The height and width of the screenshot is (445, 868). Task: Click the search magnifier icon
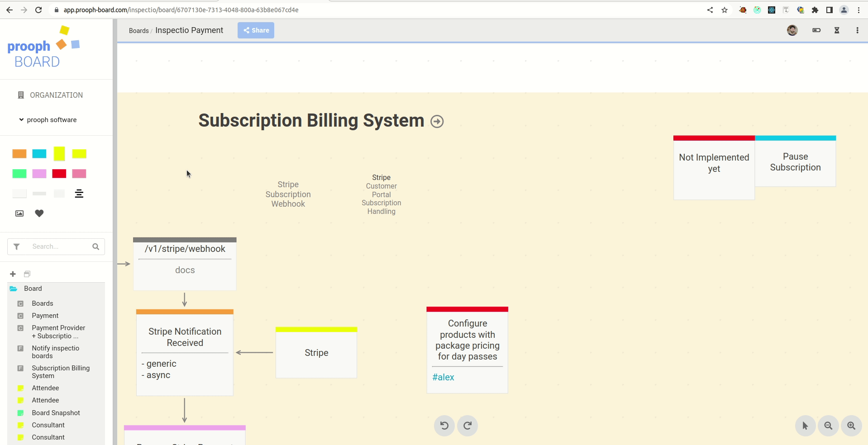click(x=96, y=246)
